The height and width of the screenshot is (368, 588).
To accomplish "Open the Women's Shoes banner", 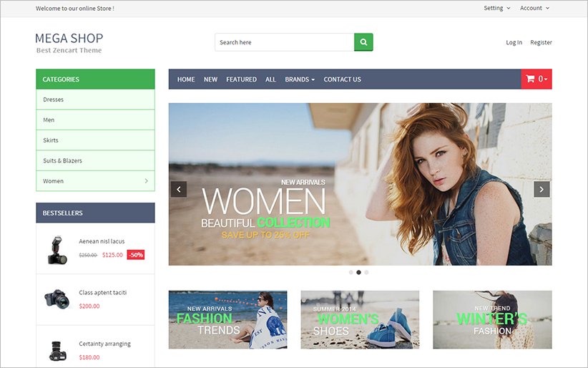I will tap(360, 319).
